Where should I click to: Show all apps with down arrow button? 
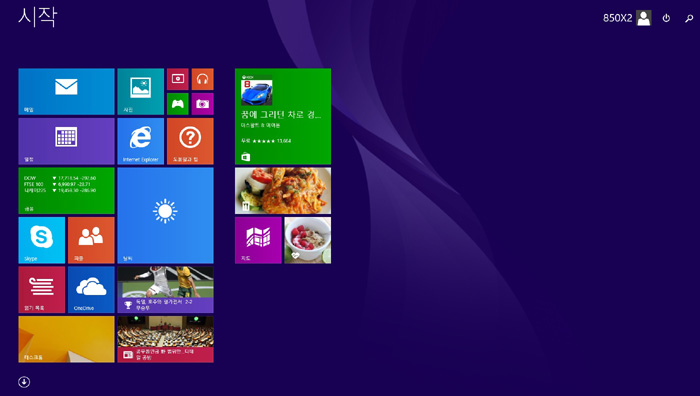(24, 382)
